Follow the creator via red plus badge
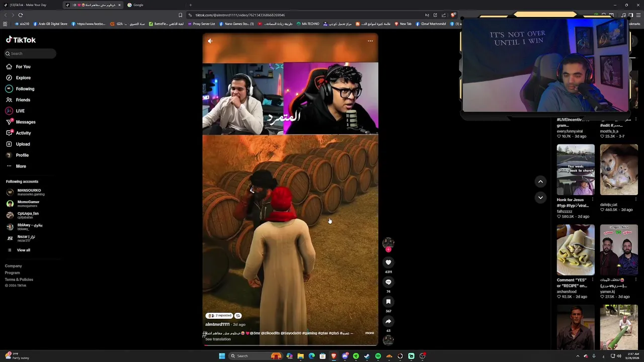 tap(388, 249)
